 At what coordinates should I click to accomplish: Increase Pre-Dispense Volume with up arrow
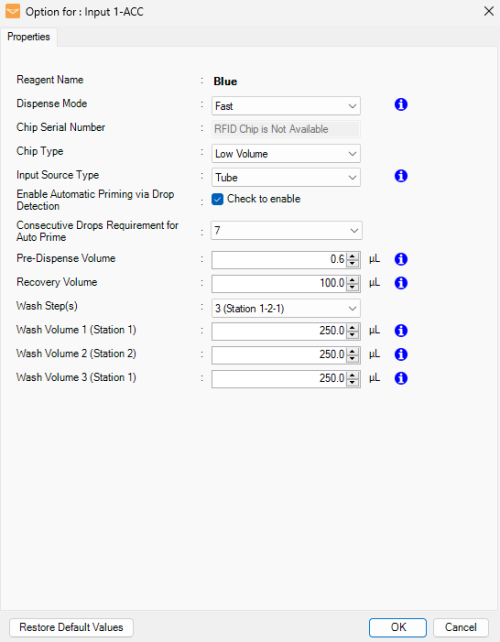353,256
